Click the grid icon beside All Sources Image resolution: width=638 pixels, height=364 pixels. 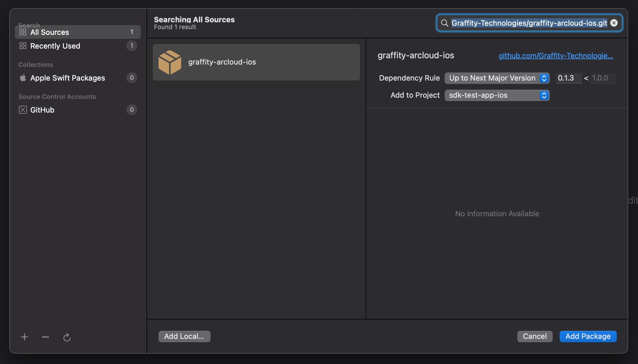[23, 32]
